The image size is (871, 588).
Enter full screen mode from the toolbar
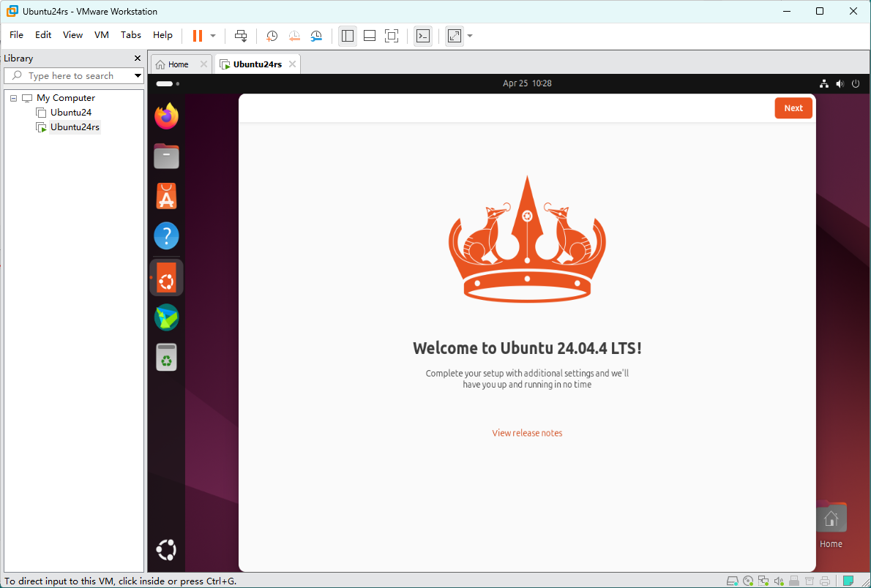(392, 36)
